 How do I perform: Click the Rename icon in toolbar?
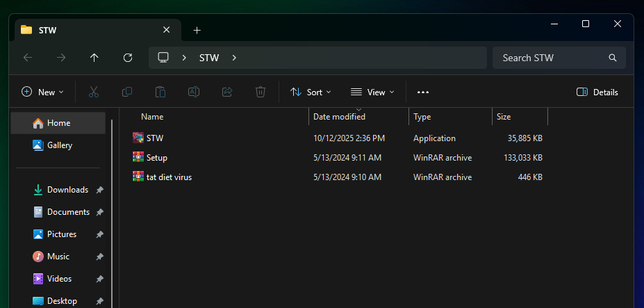(x=194, y=92)
